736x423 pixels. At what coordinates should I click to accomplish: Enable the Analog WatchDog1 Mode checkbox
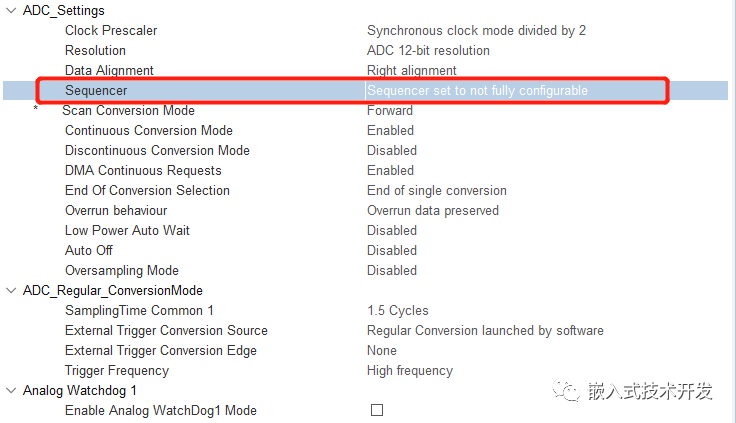(377, 410)
